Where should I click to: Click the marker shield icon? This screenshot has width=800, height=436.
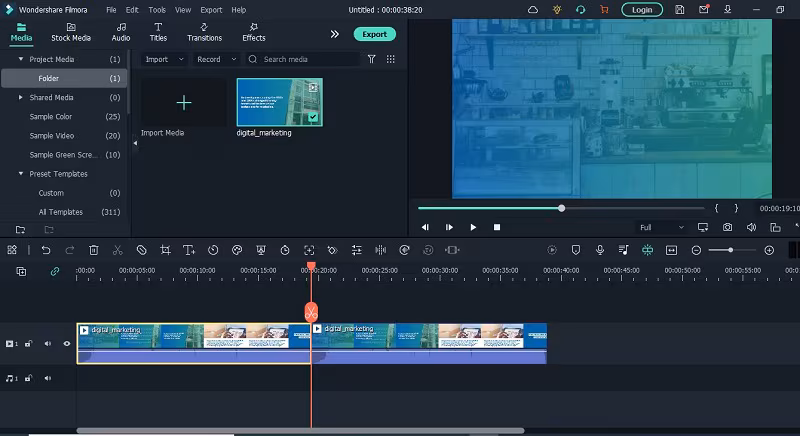point(576,250)
